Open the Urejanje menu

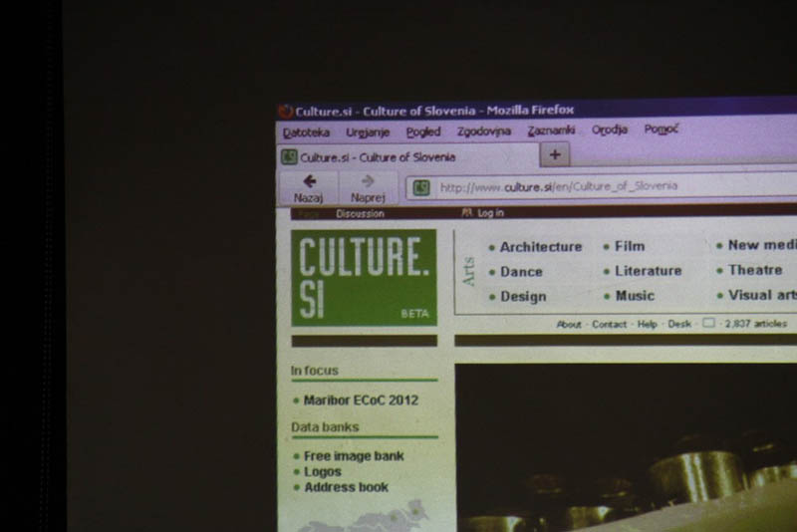(x=368, y=133)
